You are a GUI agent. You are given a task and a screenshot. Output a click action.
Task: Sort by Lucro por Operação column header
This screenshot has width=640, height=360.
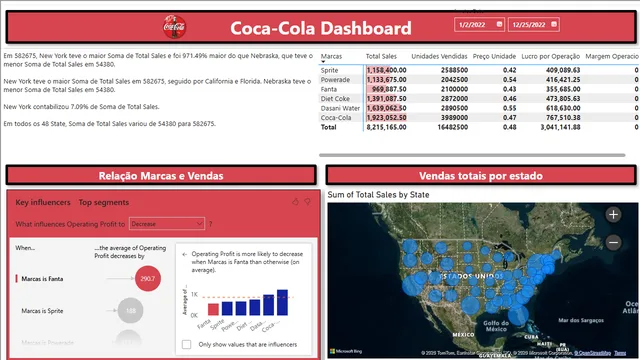pyautogui.click(x=551, y=56)
